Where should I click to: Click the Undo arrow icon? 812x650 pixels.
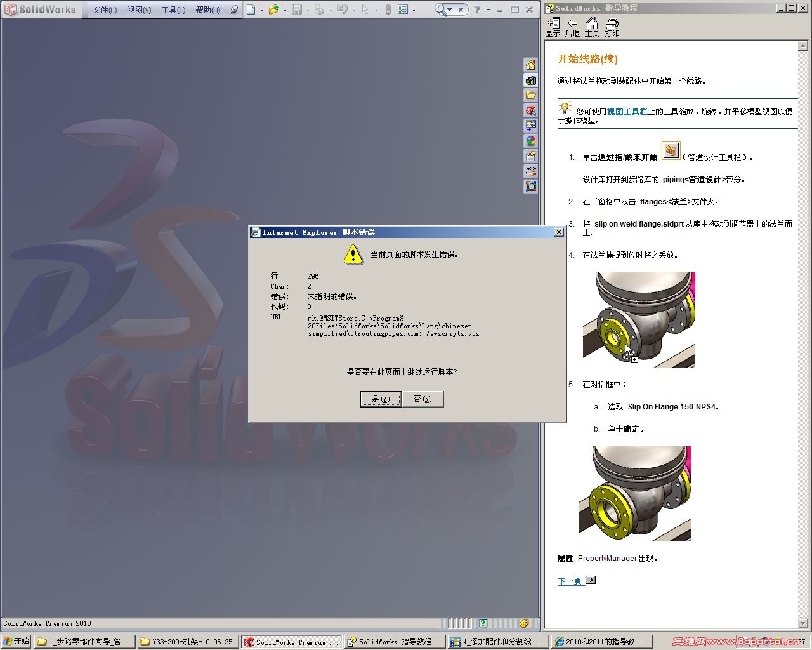[342, 10]
